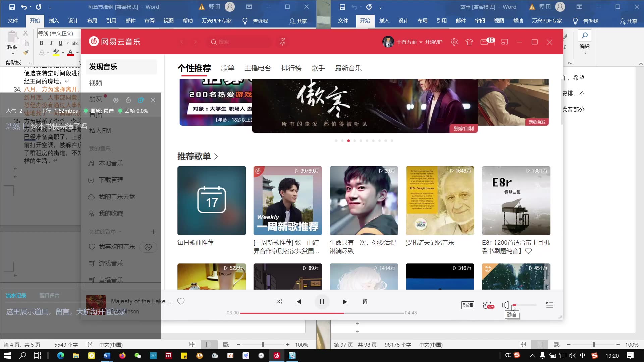This screenshot has width=644, height=362.
Task: Open the 标准 sound quality selector
Action: (468, 305)
